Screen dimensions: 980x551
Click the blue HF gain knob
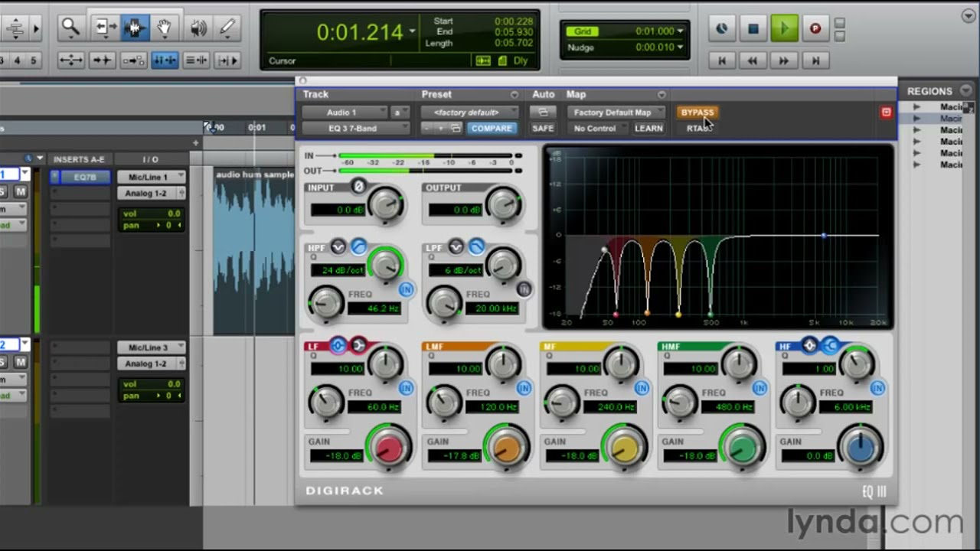860,448
